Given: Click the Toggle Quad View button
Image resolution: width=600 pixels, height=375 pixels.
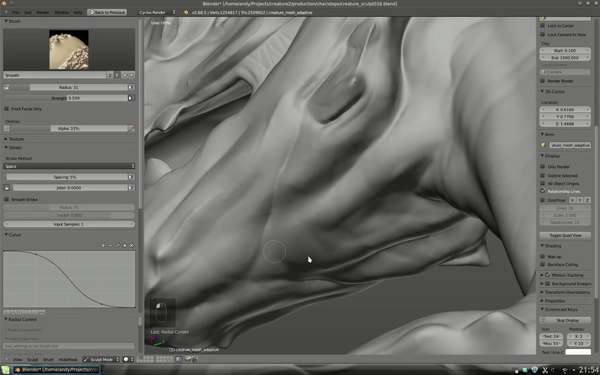Looking at the screenshot, I should click(x=565, y=235).
